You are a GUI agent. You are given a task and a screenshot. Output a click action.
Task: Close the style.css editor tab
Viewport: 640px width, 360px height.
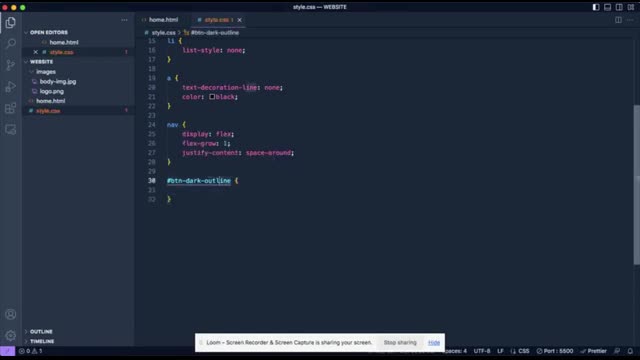pyautogui.click(x=240, y=20)
